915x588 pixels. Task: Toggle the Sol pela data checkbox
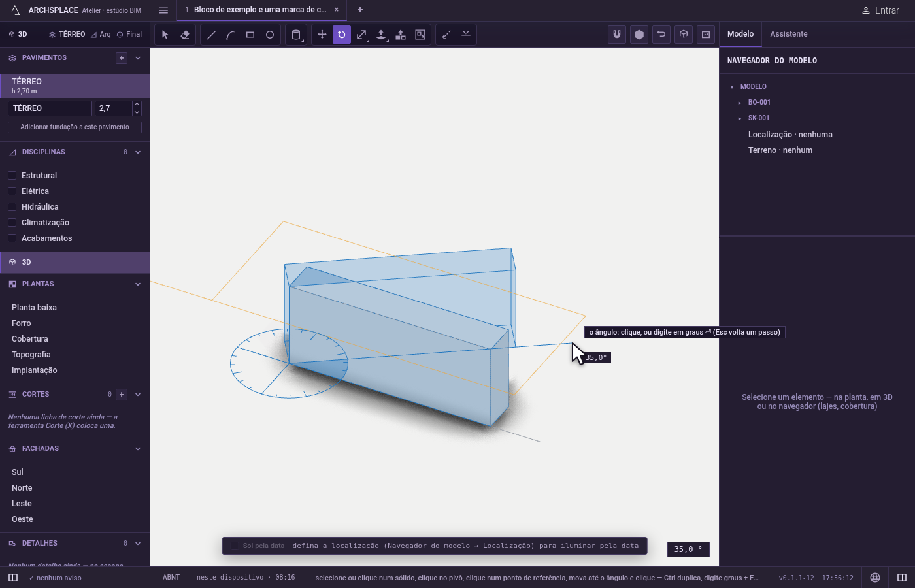(x=235, y=546)
